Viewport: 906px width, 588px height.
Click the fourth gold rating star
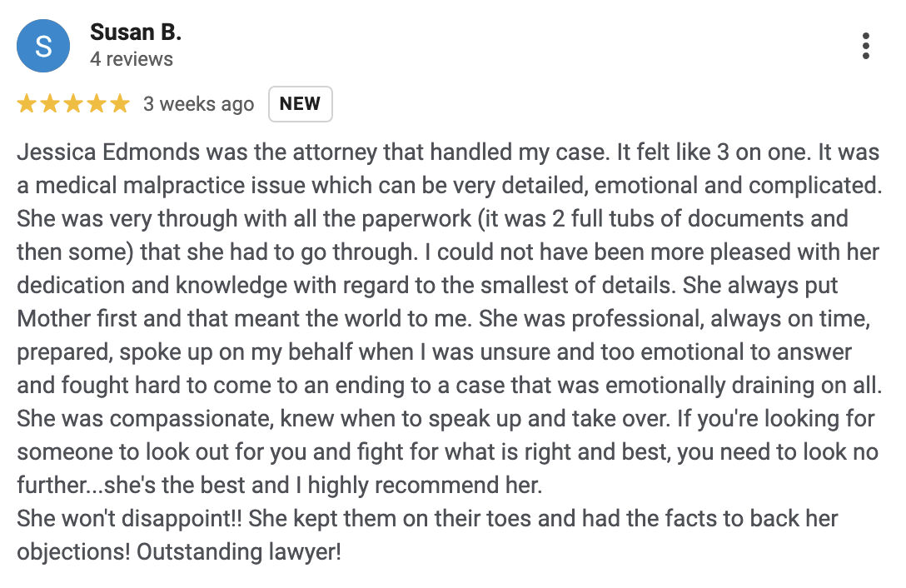click(x=97, y=104)
